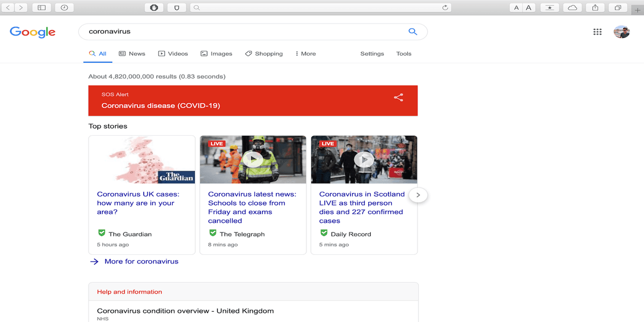Expand more top stories with right arrow
The image size is (644, 322).
click(418, 195)
